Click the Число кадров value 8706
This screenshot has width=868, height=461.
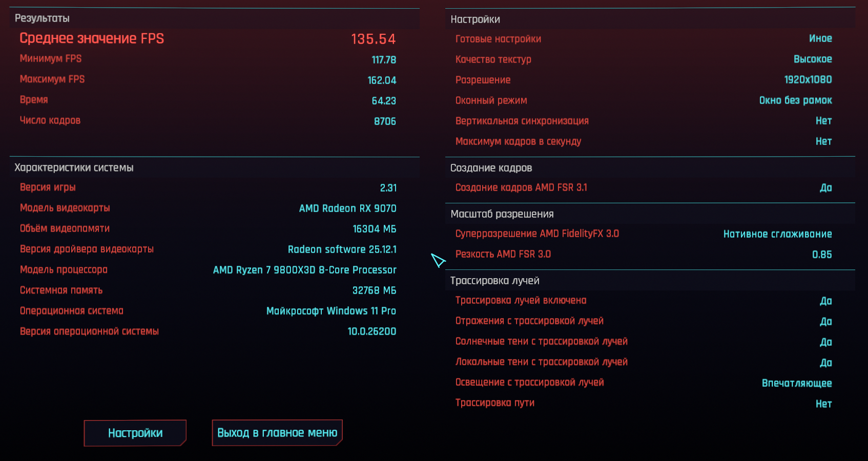point(385,121)
